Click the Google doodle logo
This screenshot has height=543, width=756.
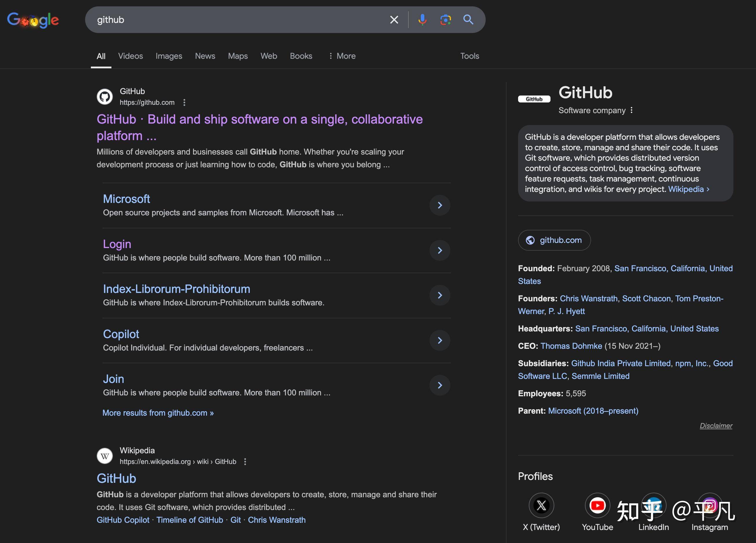pos(33,20)
